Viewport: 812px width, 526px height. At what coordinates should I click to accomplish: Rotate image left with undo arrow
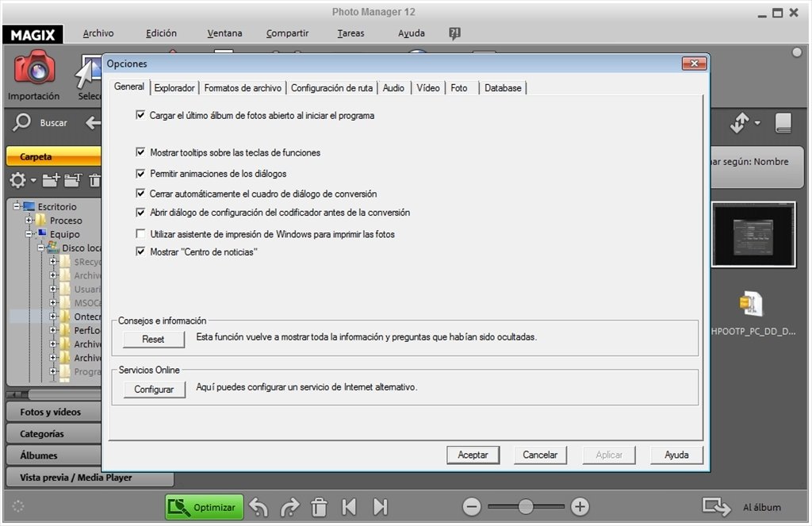click(259, 507)
